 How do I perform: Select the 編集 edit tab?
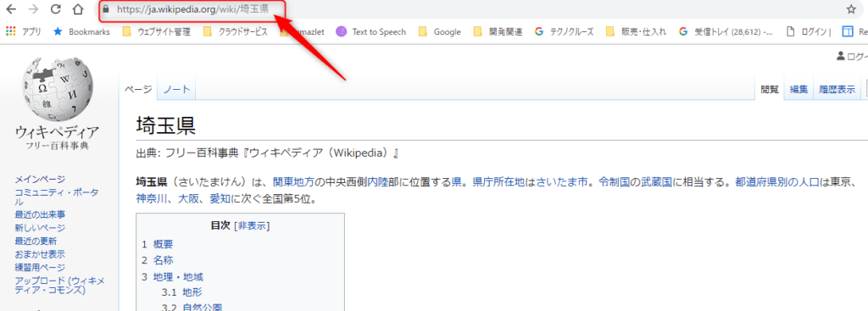[x=798, y=89]
